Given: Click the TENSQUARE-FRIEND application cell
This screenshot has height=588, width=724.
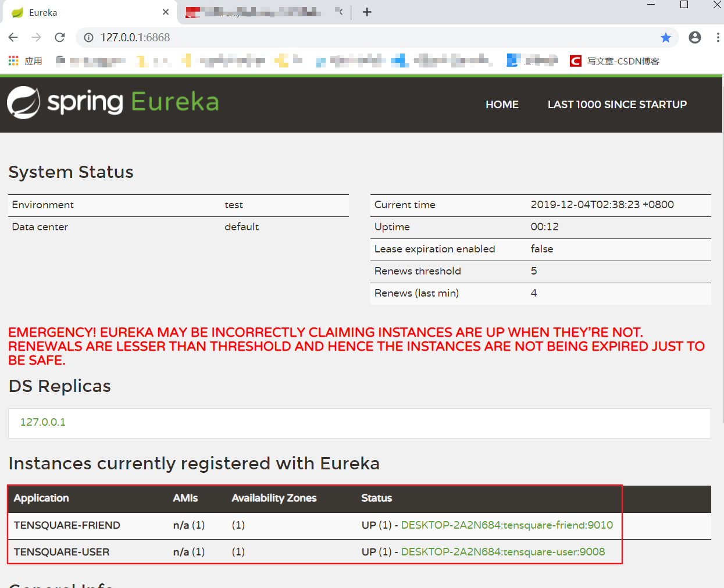Looking at the screenshot, I should (67, 525).
